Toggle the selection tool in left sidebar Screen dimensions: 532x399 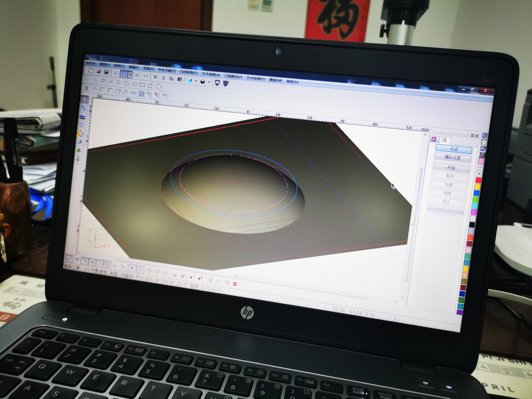point(85,99)
